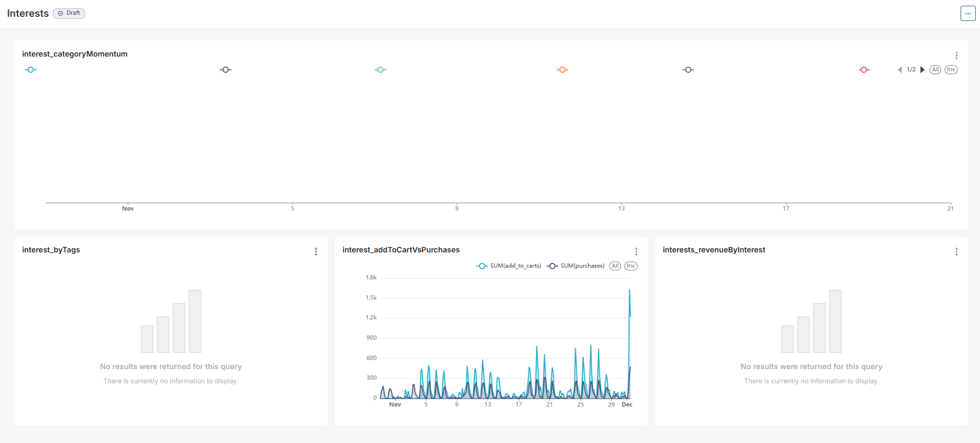Open interest_categoryMomentum chart options menu
Viewport: 980px width, 443px height.
tap(956, 56)
